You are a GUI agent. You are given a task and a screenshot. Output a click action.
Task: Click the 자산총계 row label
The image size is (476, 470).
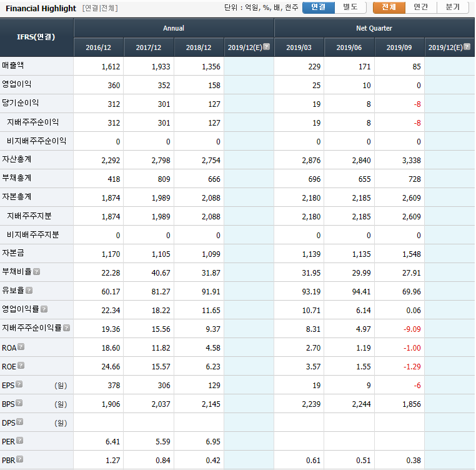(x=17, y=159)
